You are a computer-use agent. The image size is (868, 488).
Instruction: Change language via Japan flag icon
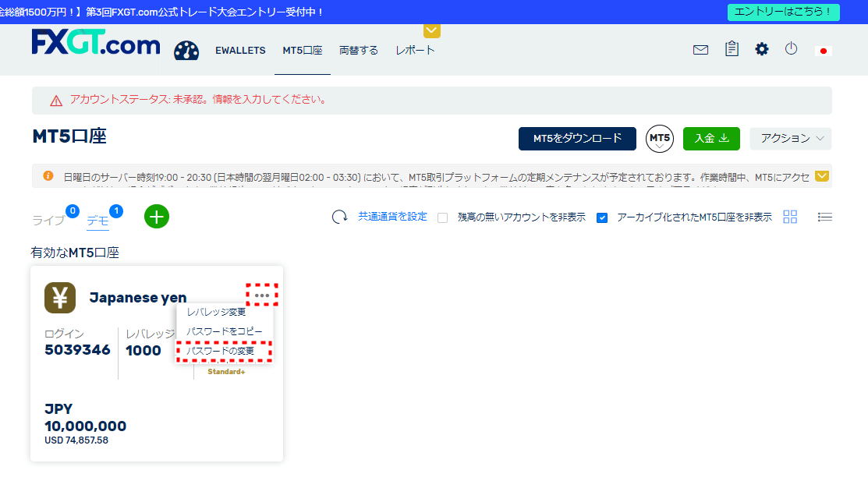[824, 51]
